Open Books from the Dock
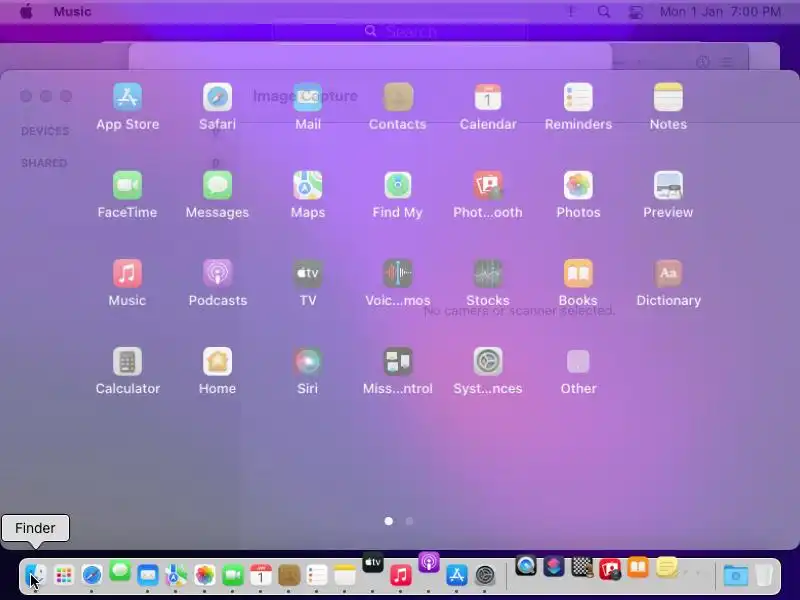 tap(638, 567)
